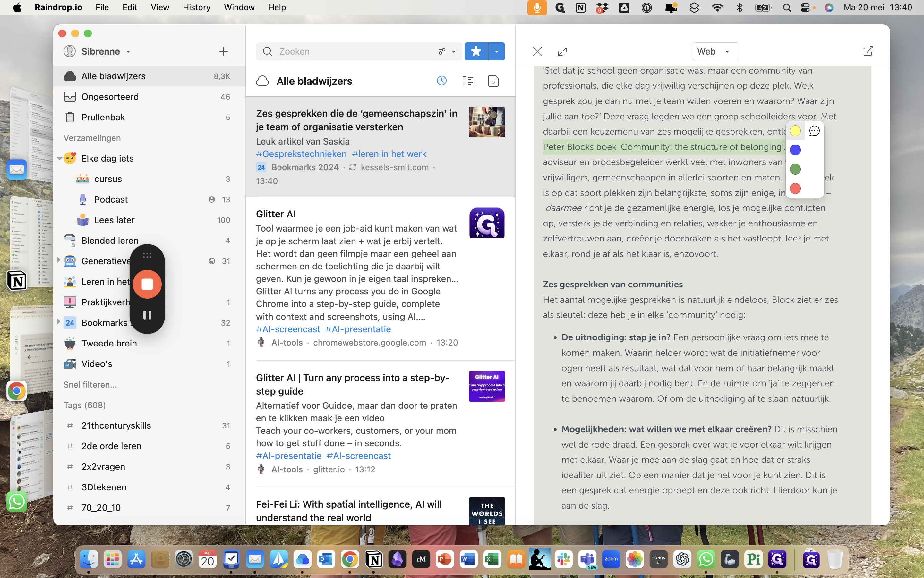This screenshot has width=924, height=578.
Task: Open the Window menu
Action: click(x=239, y=7)
